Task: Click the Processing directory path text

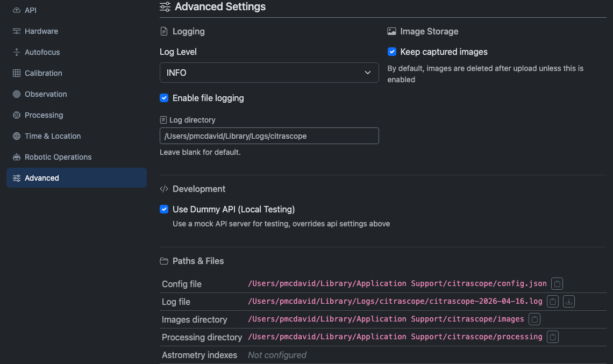Action: 395,337
